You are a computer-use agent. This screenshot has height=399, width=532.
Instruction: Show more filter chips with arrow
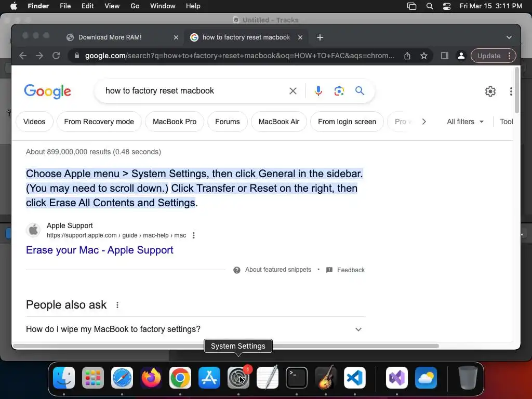pyautogui.click(x=424, y=122)
